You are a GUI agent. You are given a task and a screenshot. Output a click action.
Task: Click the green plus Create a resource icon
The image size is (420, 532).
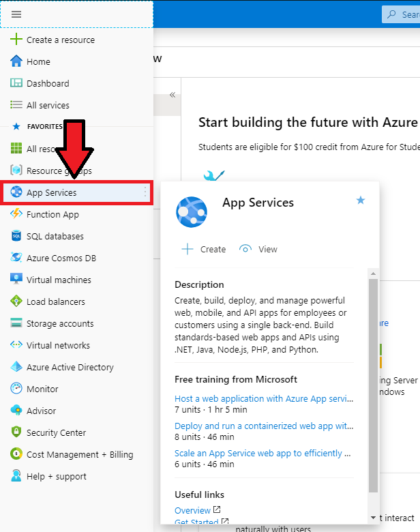tap(16, 40)
